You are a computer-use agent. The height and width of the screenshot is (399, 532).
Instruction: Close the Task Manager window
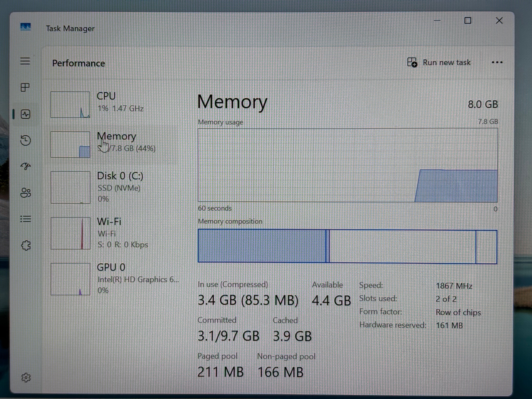499,21
